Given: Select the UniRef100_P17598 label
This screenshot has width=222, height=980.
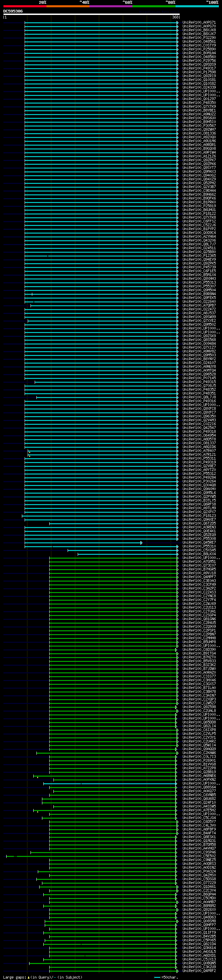Looking at the screenshot, I should pyautogui.click(x=199, y=72).
